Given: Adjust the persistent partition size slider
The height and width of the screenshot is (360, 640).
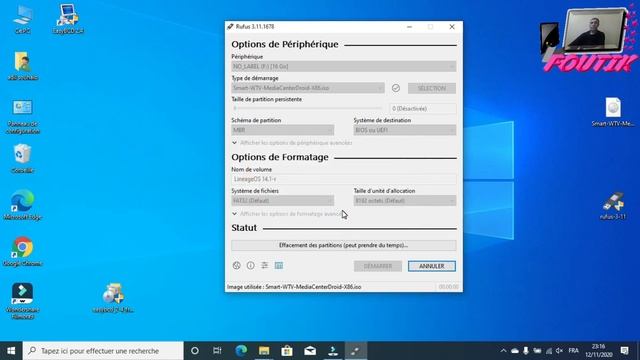Looking at the screenshot, I should pos(308,109).
